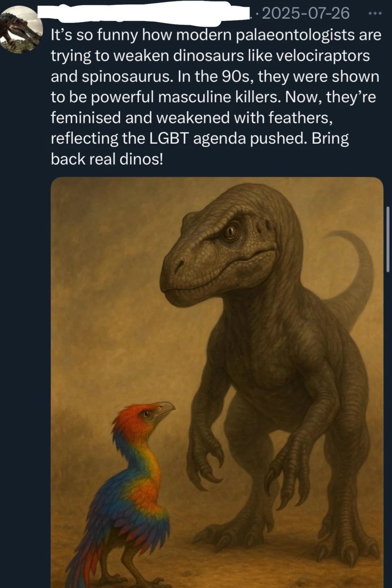Image resolution: width=392 pixels, height=588 pixels.
Task: Click the grey scaly dinosaur's eye
Action: coord(231,232)
